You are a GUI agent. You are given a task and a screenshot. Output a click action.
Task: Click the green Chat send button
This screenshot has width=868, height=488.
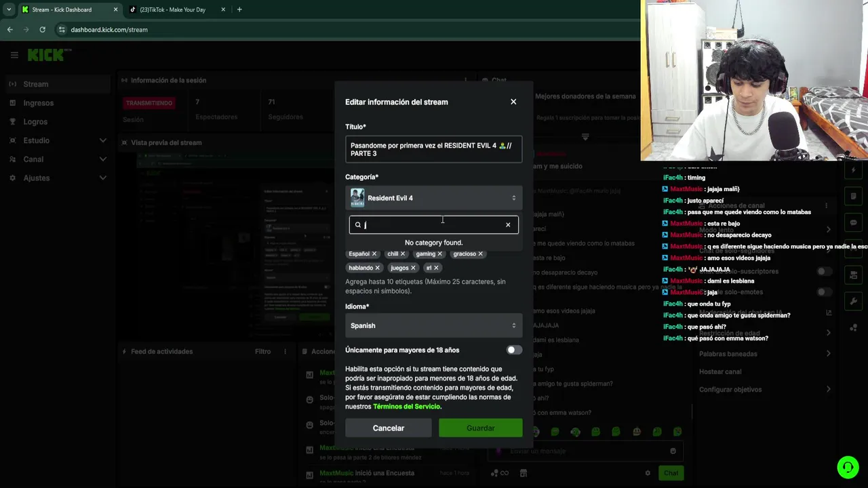[x=671, y=473]
